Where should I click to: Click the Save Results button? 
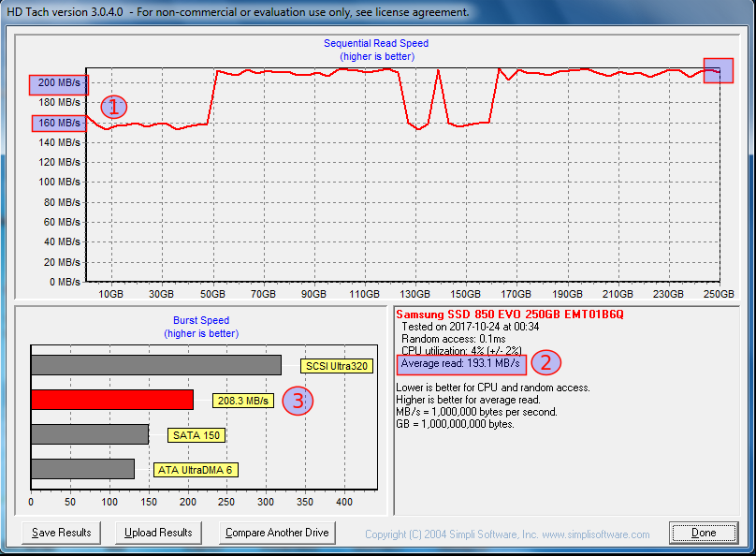coord(62,533)
